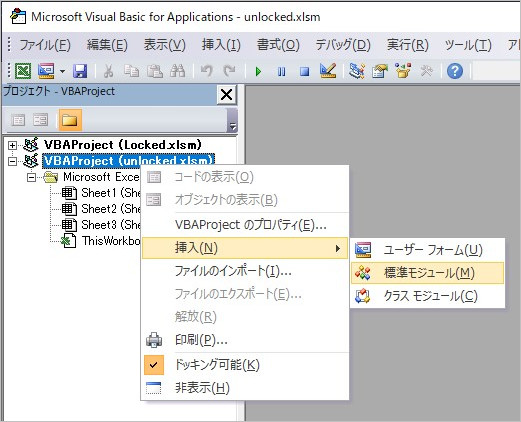Select VBAProject (unlocked.xlsm) in tree

[128, 161]
